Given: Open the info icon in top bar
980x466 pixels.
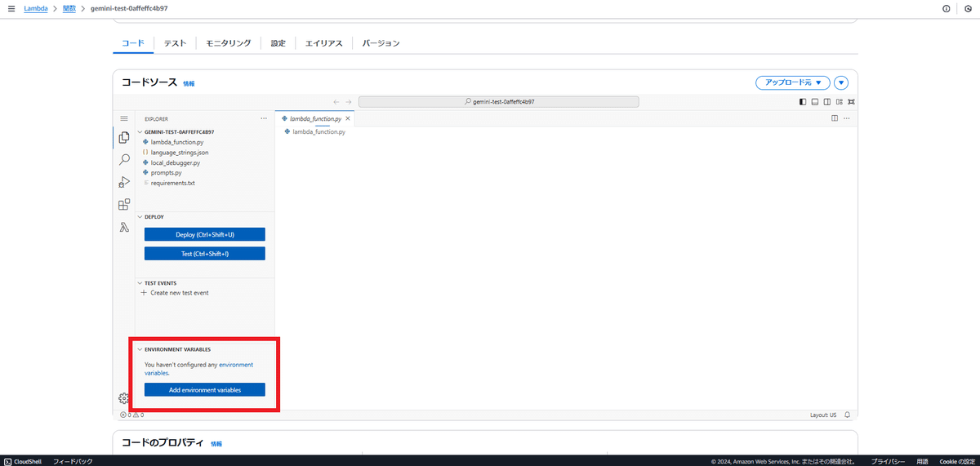Looking at the screenshot, I should click(947, 8).
